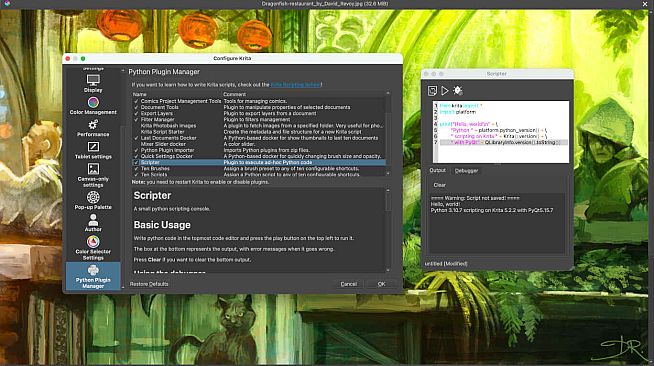Confirm settings with the OK button
Viewport: 654px width, 366px height.
pyautogui.click(x=381, y=284)
